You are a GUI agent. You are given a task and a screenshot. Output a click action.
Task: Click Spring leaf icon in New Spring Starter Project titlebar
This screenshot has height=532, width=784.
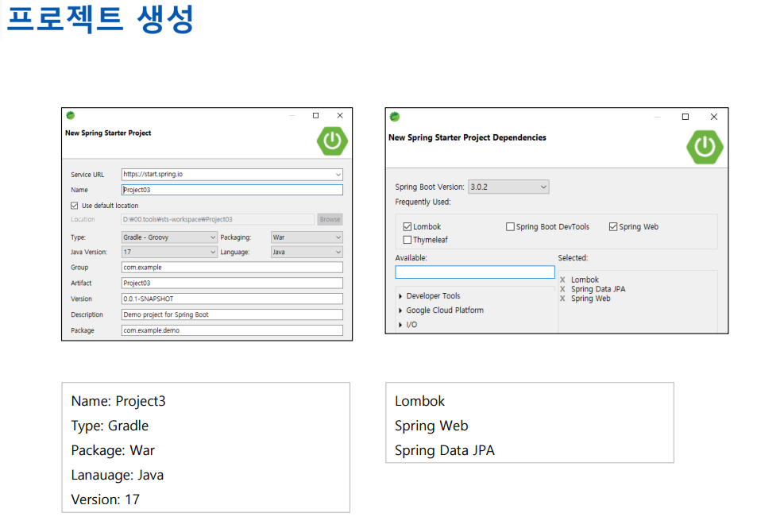tap(71, 115)
